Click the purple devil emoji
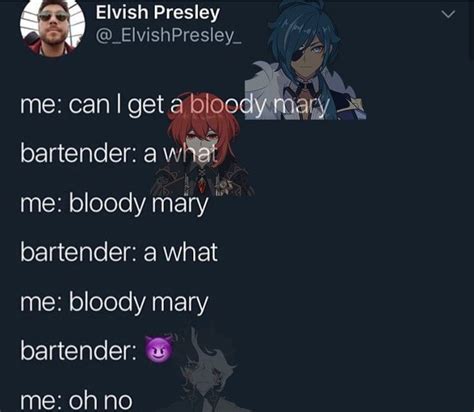Screen dimensions: 474x412 pyautogui.click(x=159, y=350)
